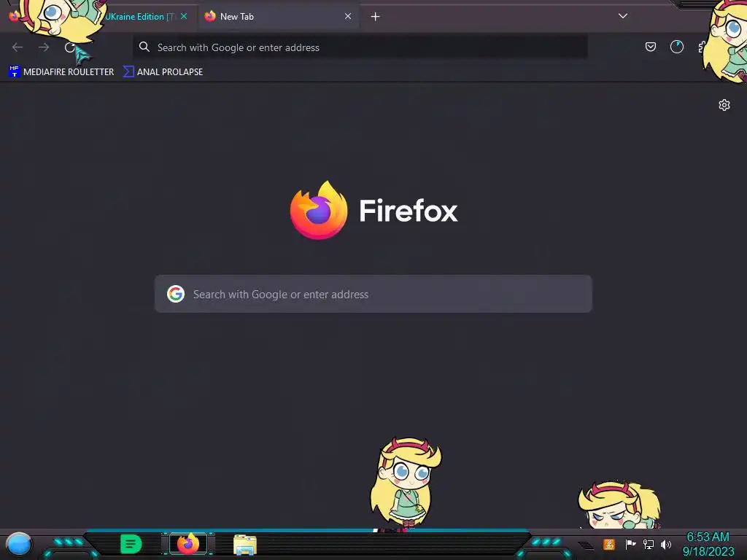The image size is (747, 560).
Task: Open the network tray icon
Action: [x=648, y=544]
